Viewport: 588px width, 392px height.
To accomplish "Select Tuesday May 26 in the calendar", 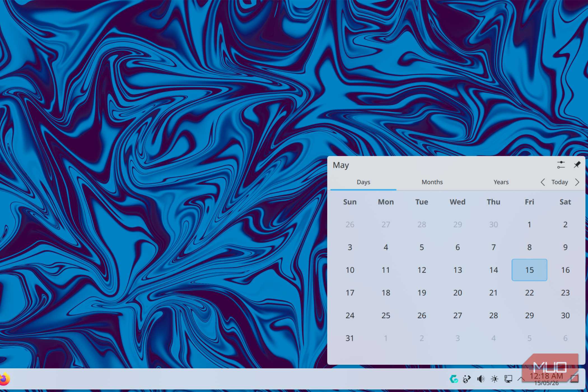I will (422, 316).
